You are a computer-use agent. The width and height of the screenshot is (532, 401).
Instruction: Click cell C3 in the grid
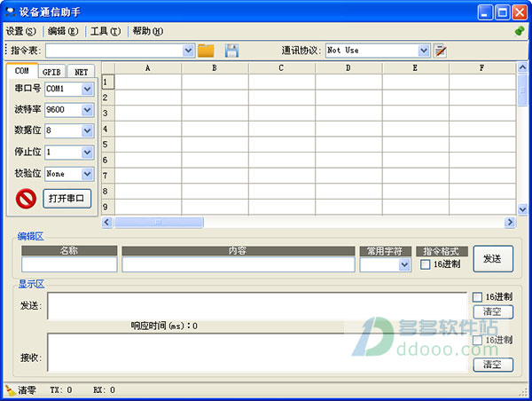281,113
